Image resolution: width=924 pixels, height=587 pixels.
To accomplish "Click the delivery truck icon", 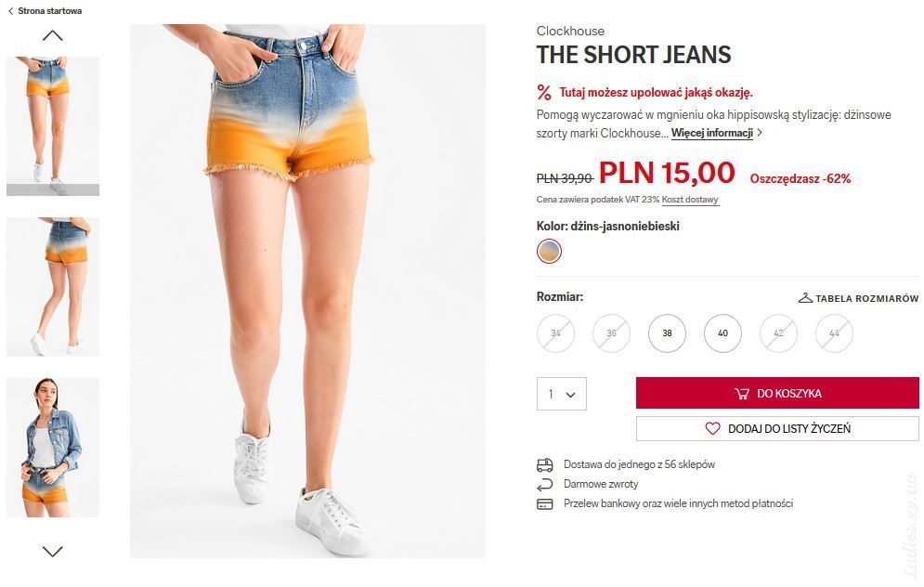I will click(544, 465).
